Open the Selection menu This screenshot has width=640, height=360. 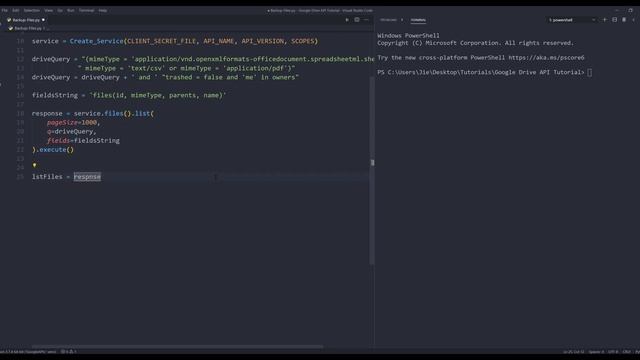tap(31, 10)
